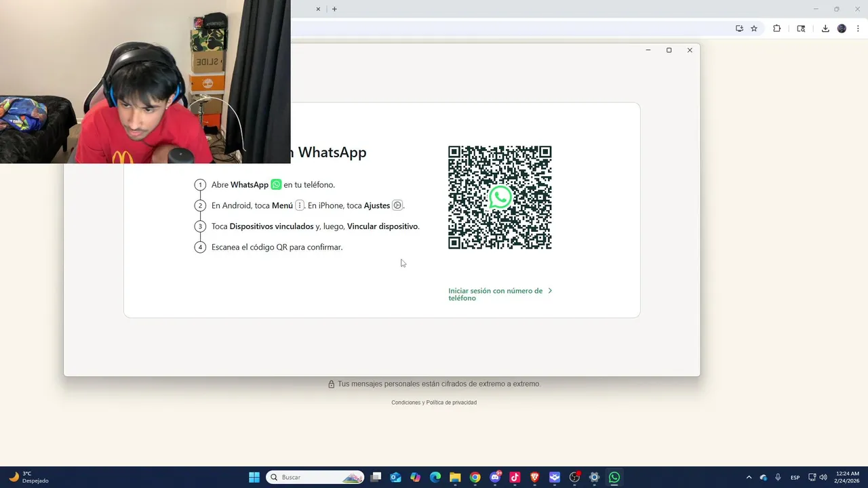Open Brave browser from the taskbar
Viewport: 868px width, 488px height.
tap(535, 477)
